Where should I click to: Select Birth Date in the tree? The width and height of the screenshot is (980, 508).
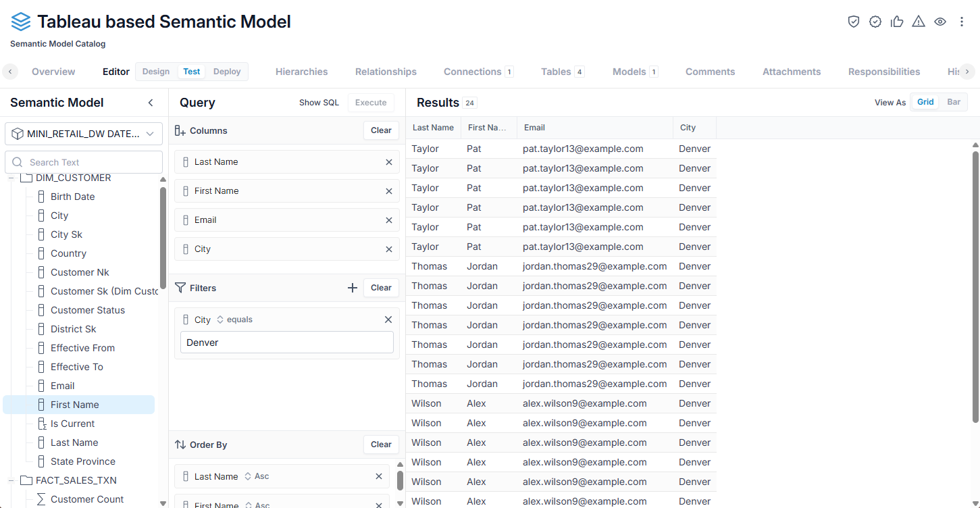click(72, 197)
